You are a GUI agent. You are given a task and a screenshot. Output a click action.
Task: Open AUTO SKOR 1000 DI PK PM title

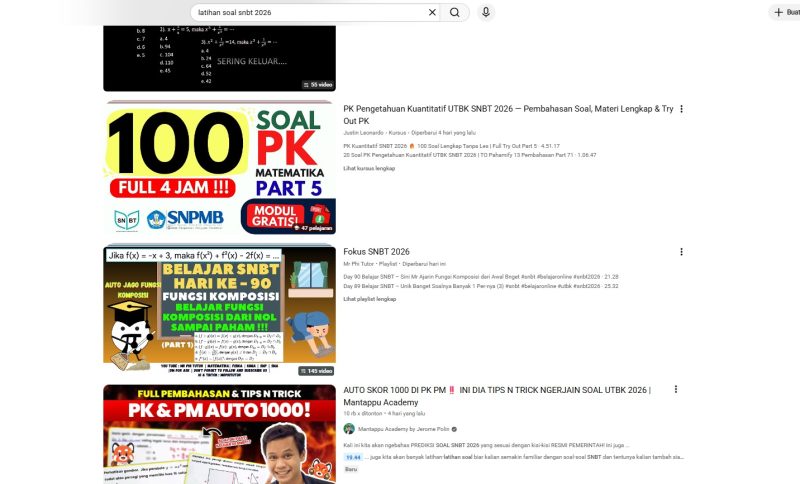497,396
